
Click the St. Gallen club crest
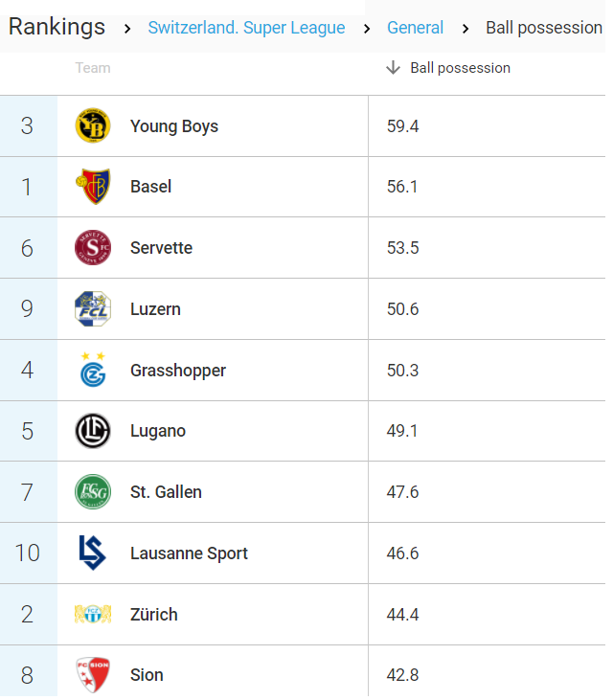[93, 492]
